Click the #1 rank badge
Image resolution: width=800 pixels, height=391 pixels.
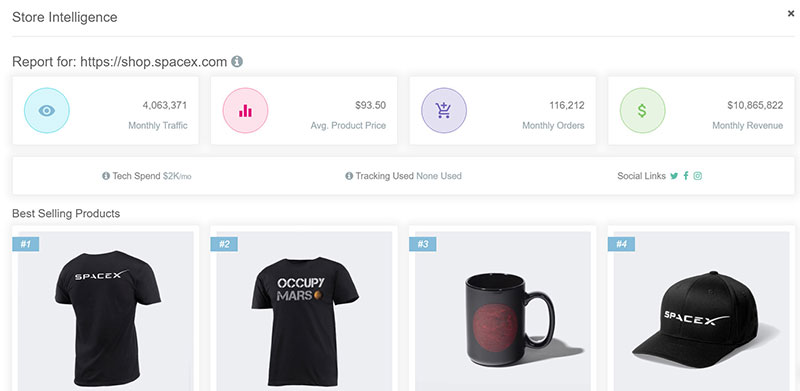pos(26,244)
